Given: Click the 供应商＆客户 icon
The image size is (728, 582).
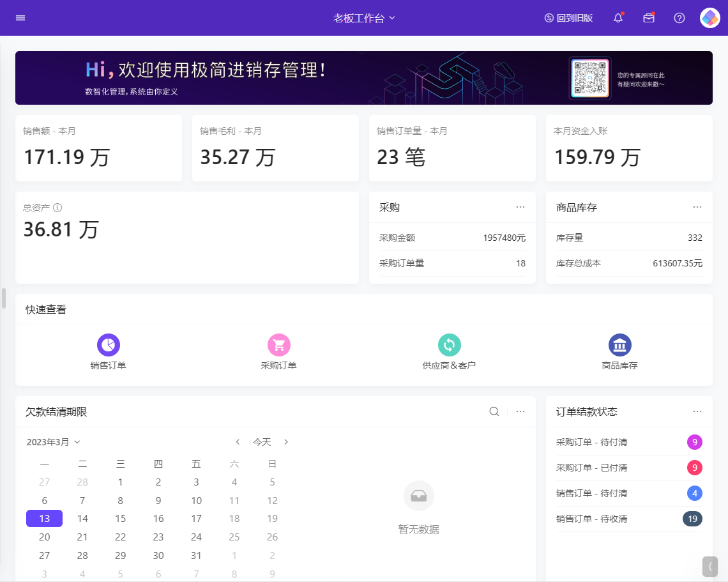Looking at the screenshot, I should (450, 344).
